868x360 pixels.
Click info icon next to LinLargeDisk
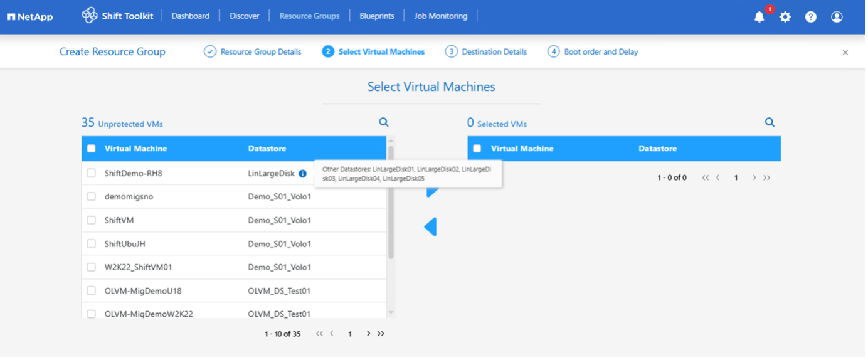(x=302, y=174)
